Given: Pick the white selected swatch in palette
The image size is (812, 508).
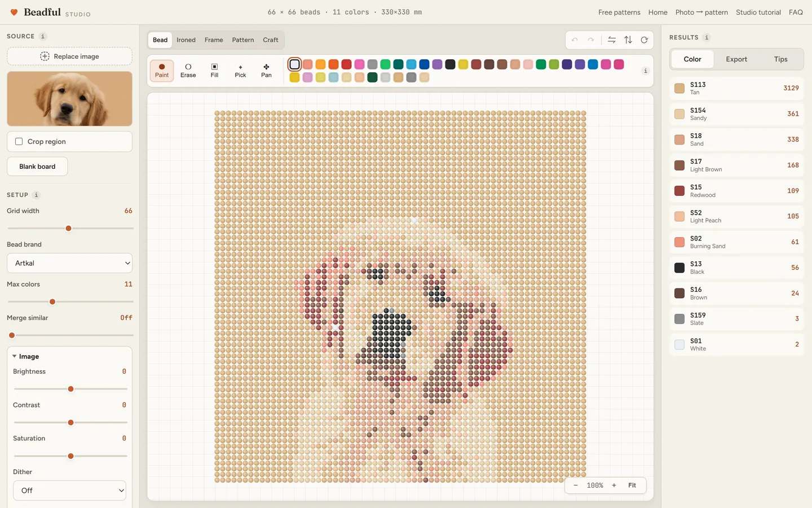Looking at the screenshot, I should [294, 64].
